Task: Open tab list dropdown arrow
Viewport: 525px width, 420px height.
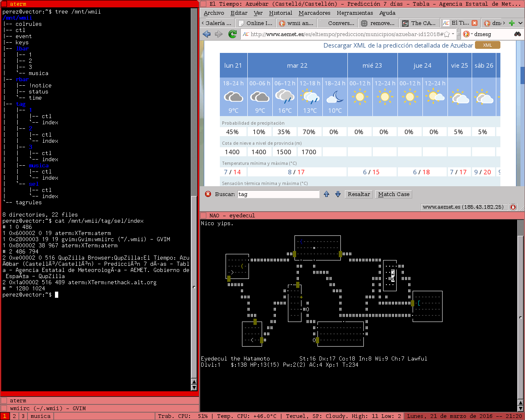Action: tap(520, 23)
